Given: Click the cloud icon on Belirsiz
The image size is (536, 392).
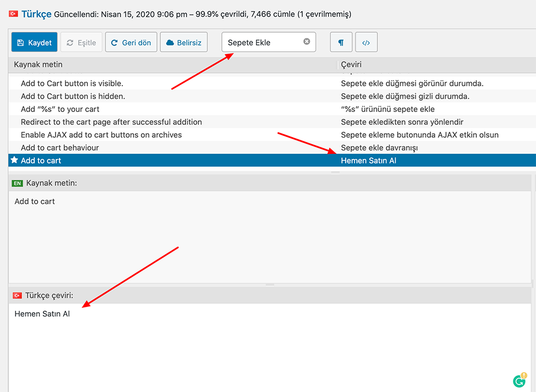Looking at the screenshot, I should [x=170, y=43].
